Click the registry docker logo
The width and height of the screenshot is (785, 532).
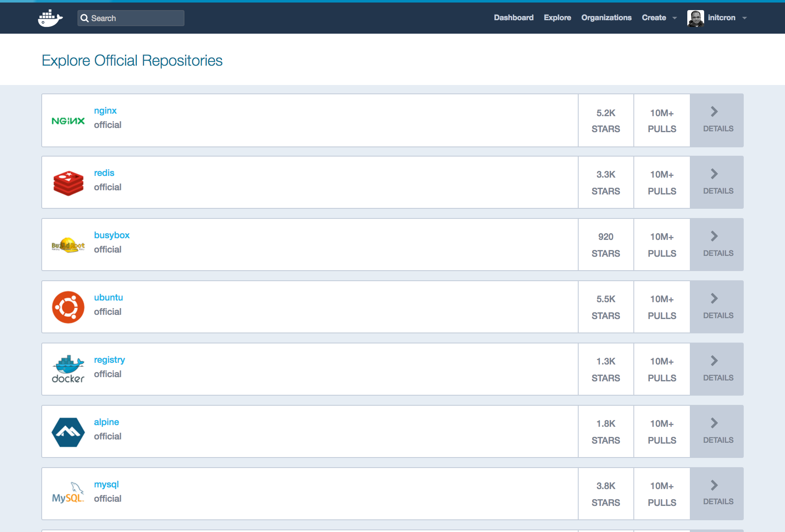[68, 369]
